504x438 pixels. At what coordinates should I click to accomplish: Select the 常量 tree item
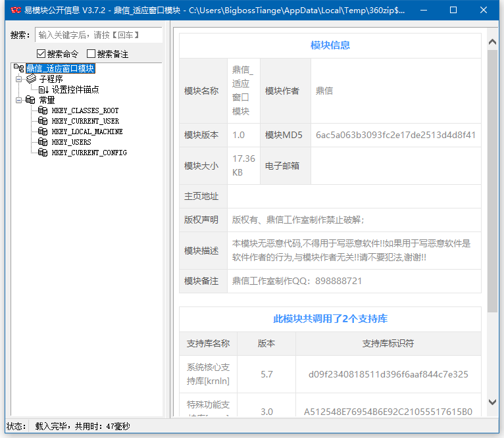click(47, 100)
